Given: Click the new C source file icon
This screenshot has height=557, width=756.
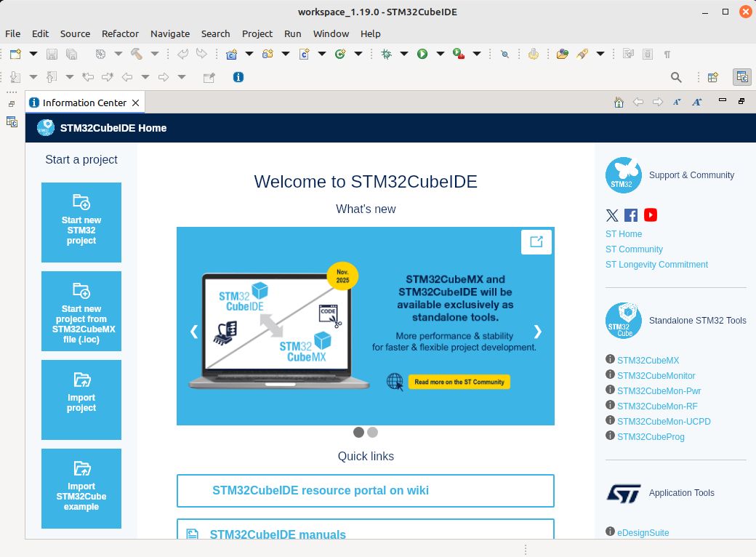Looking at the screenshot, I should [305, 54].
